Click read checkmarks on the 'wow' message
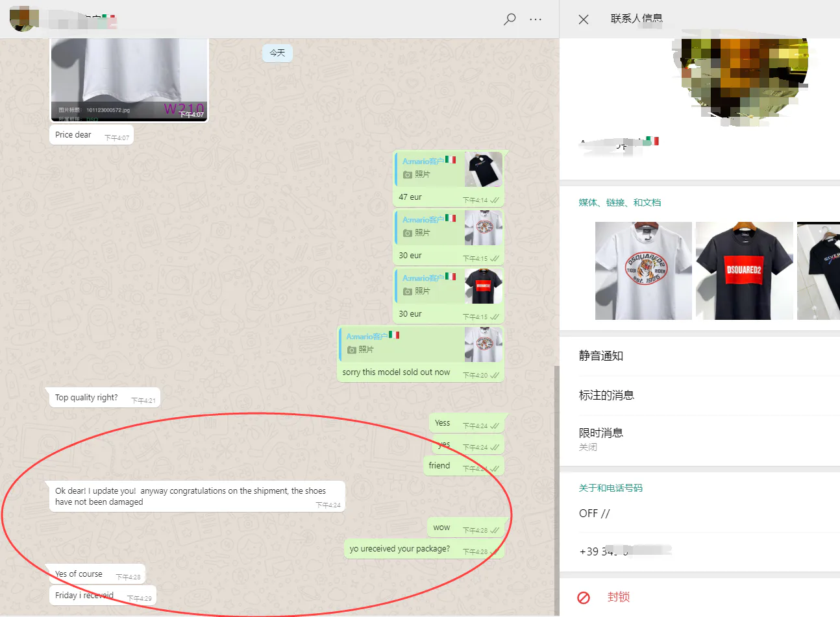The image size is (840, 617). pos(495,531)
